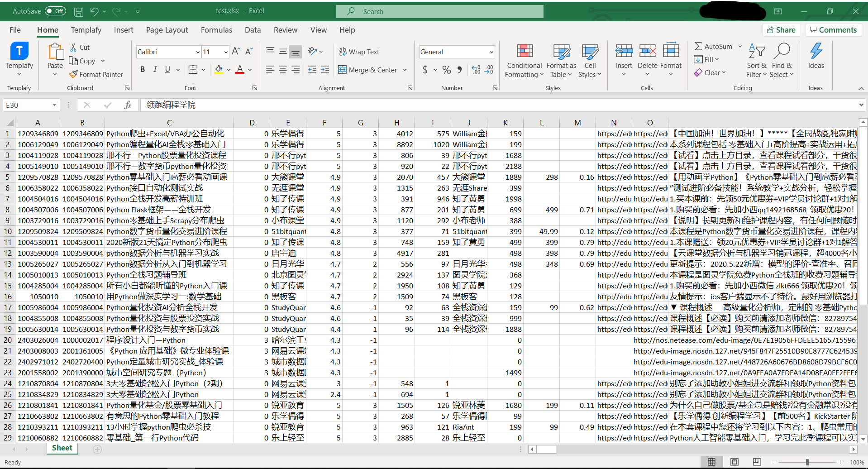The width and height of the screenshot is (868, 469).
Task: Click the Name Box showing E30
Action: (31, 105)
